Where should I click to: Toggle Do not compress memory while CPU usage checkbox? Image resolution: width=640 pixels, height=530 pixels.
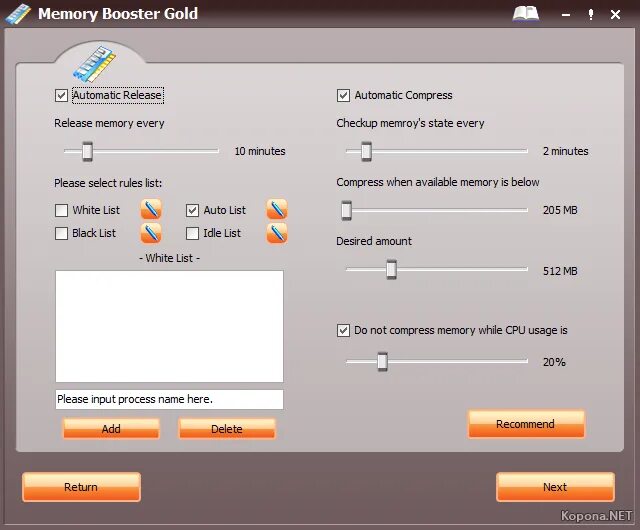343,330
